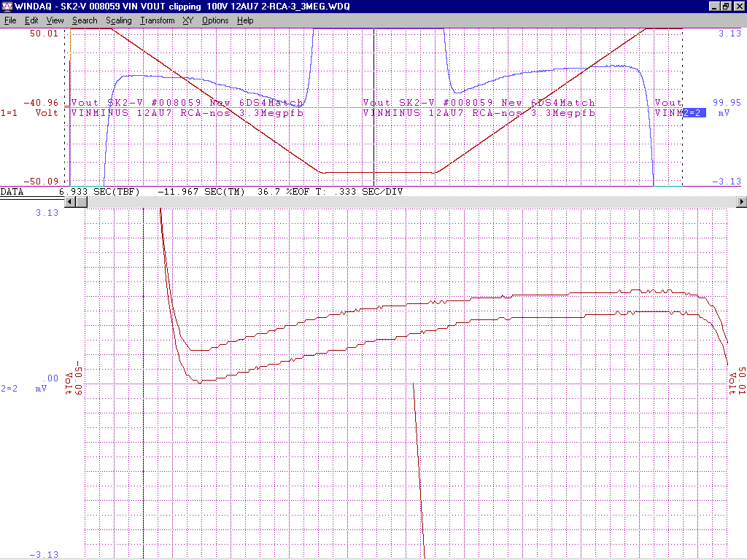Select the highlighted 2=2 channel label

click(x=694, y=113)
